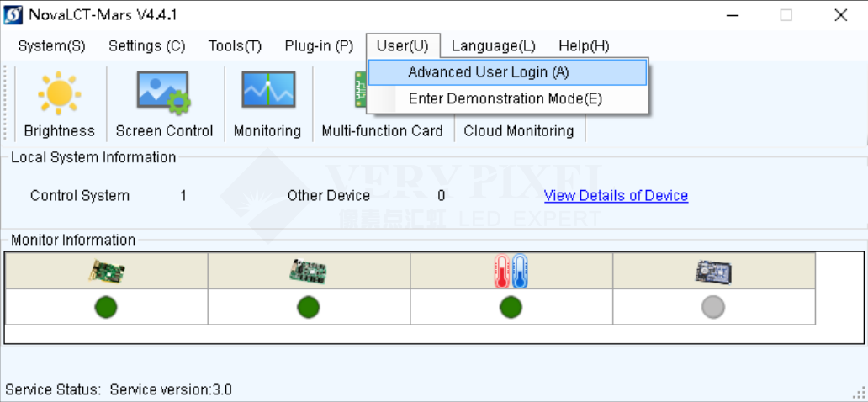Click green status dot under receiving card

309,307
